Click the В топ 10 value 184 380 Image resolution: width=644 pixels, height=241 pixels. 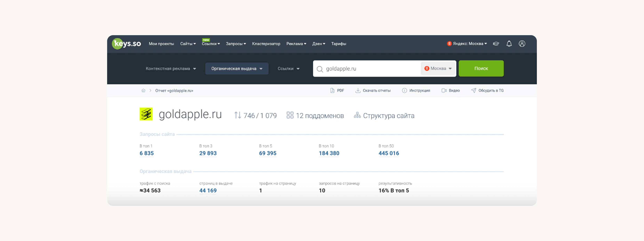point(329,153)
